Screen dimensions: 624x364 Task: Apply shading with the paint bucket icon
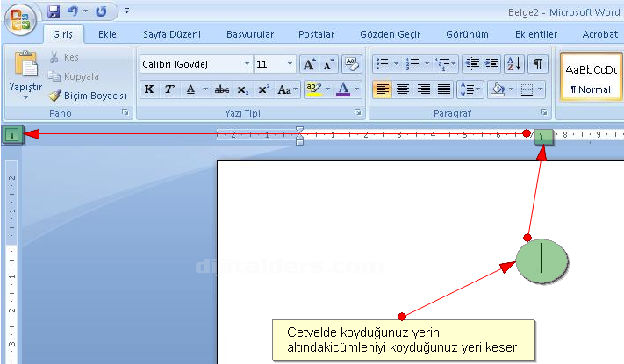tap(498, 89)
